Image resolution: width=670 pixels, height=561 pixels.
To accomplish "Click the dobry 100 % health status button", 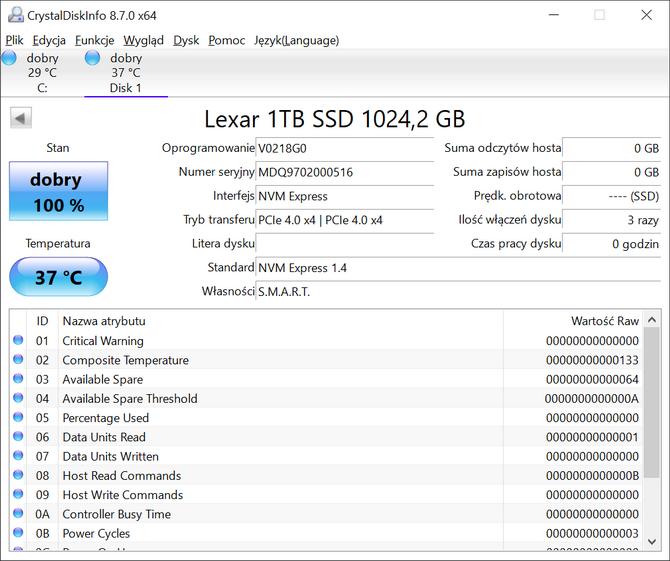I will click(59, 191).
